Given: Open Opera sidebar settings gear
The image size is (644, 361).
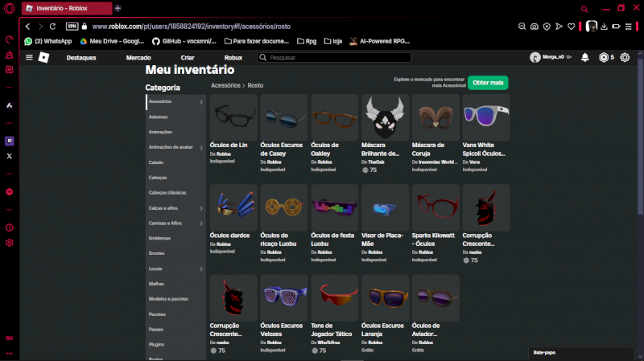Looking at the screenshot, I should coord(10,243).
